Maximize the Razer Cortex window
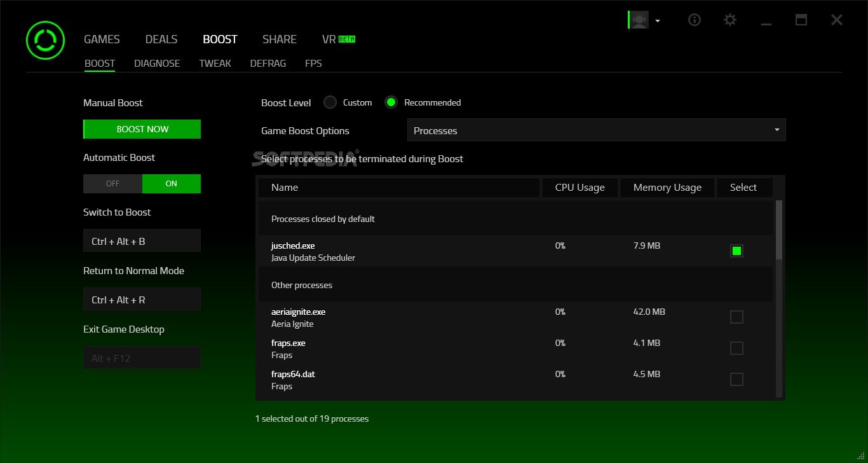Viewport: 868px width, 463px height. coord(801,20)
